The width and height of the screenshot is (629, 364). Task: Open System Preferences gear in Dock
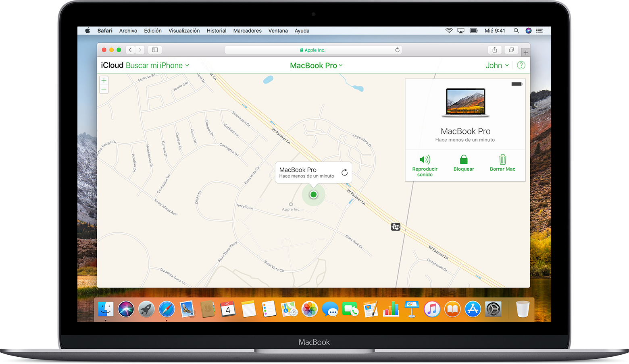click(493, 309)
